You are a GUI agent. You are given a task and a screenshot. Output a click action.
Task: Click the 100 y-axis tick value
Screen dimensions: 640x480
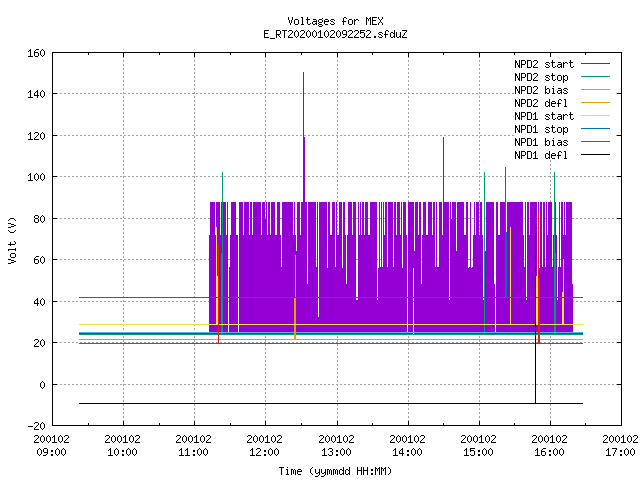click(36, 177)
